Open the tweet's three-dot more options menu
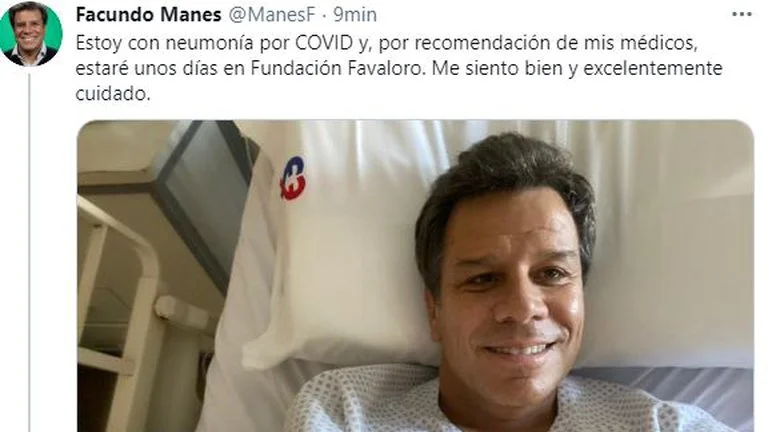 point(742,15)
